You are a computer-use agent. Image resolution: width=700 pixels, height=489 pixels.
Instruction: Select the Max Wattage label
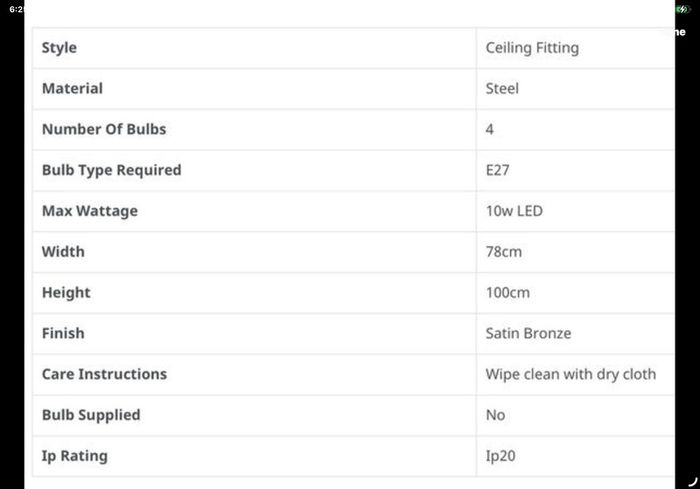90,211
